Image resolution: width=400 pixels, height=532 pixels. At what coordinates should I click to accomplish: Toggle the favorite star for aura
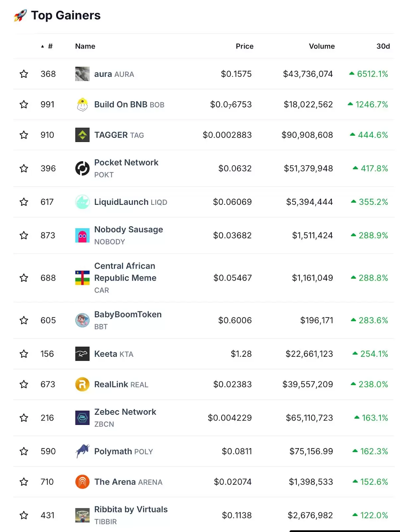pyautogui.click(x=24, y=74)
